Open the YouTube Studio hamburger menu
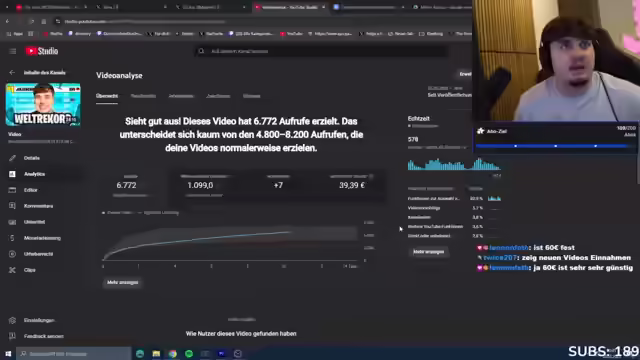The height and width of the screenshot is (360, 640). pos(13,51)
